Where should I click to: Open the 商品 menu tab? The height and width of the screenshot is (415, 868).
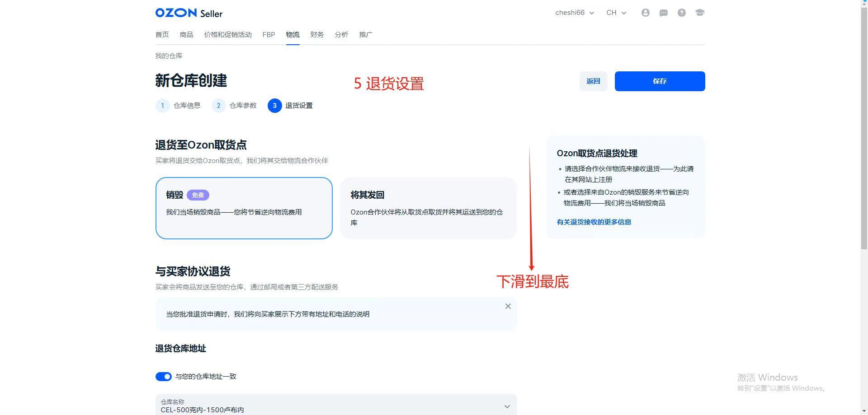[186, 35]
